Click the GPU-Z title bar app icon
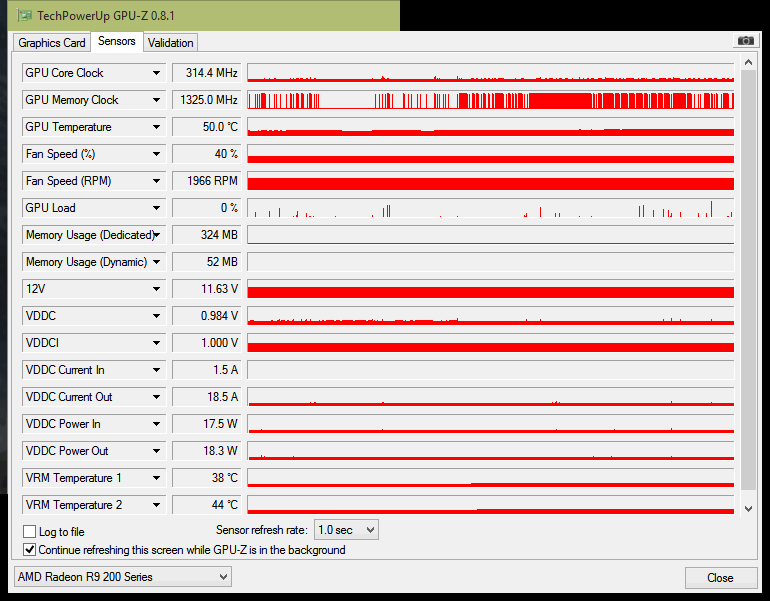 click(x=24, y=15)
